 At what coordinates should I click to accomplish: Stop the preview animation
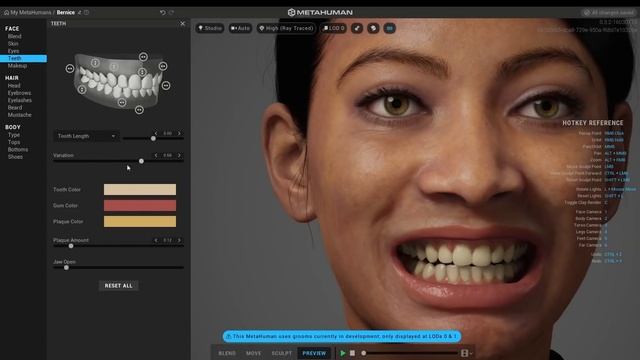pos(352,353)
